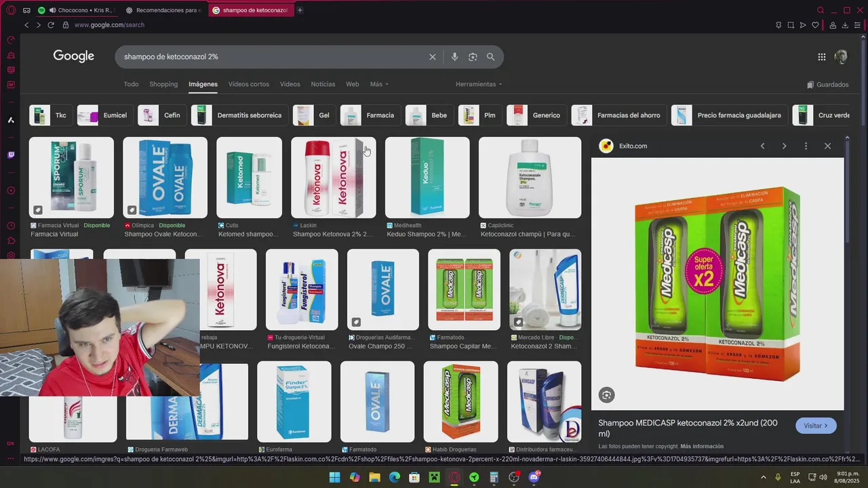Image resolution: width=868 pixels, height=488 pixels.
Task: Open the Google apps grid
Action: (822, 57)
